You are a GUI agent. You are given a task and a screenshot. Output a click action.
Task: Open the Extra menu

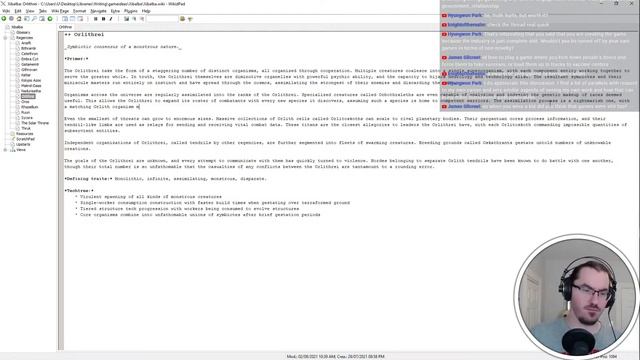click(x=115, y=11)
